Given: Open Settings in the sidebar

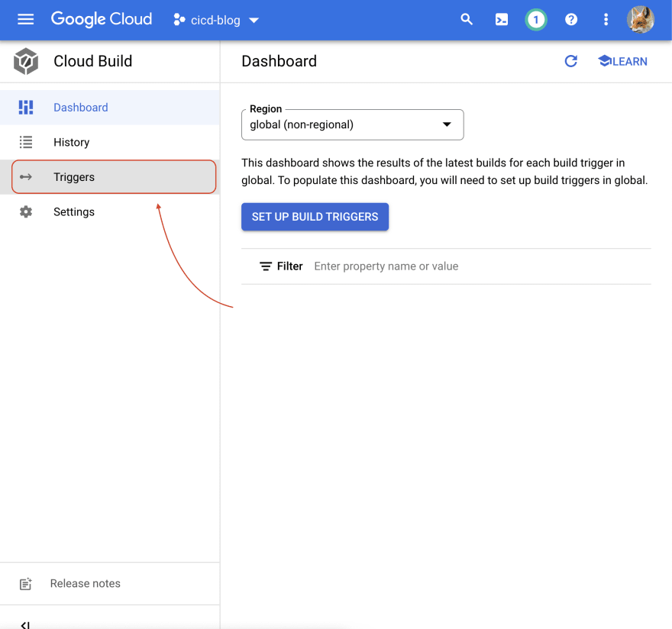Looking at the screenshot, I should click(110, 211).
